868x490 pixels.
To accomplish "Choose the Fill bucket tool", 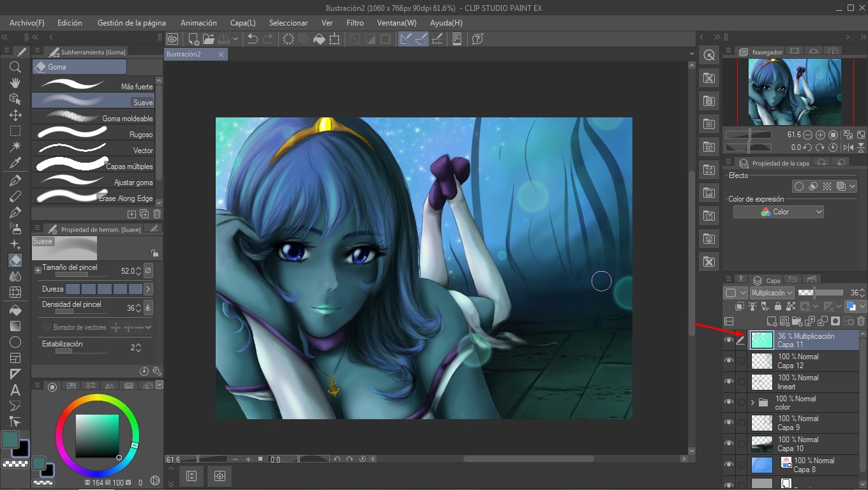I will pyautogui.click(x=15, y=310).
